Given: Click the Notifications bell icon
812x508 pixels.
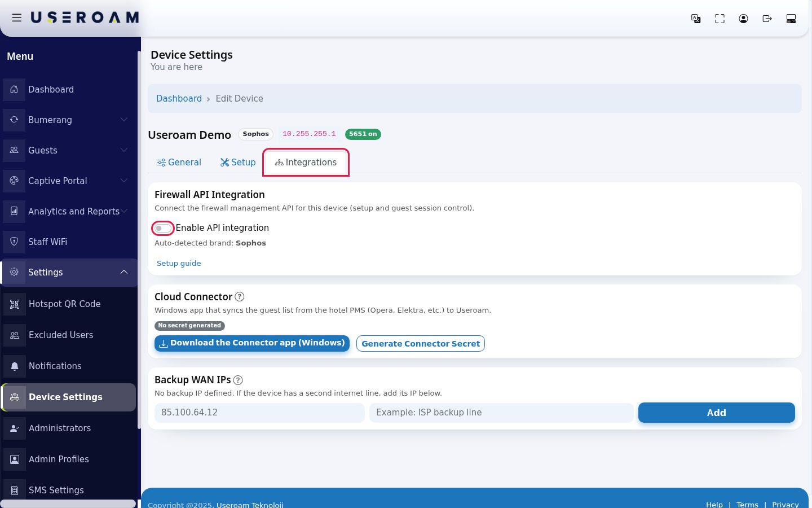Looking at the screenshot, I should (15, 366).
